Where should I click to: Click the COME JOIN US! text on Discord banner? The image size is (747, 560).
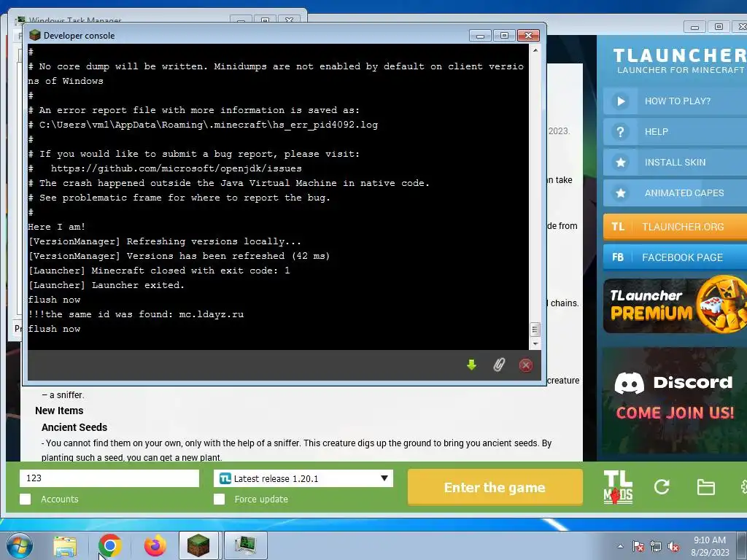point(675,413)
